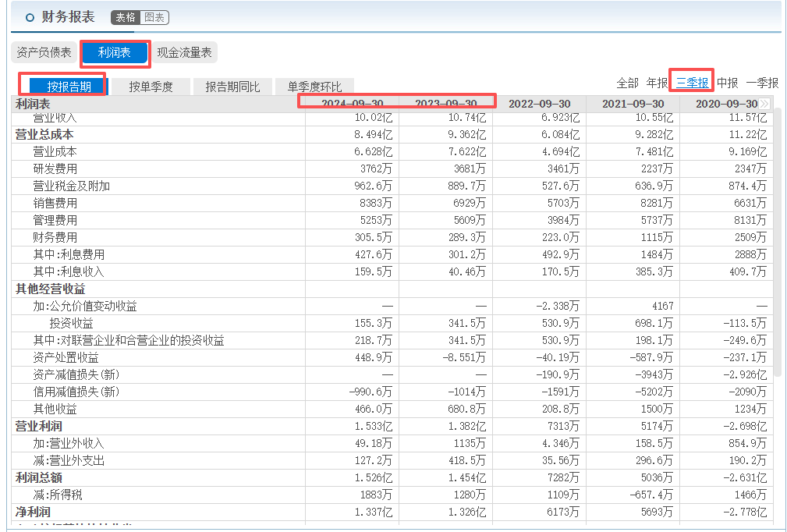Click the 680.8万 value in 其他收益 row
Image resolution: width=787 pixels, height=532 pixels.
[x=466, y=409]
